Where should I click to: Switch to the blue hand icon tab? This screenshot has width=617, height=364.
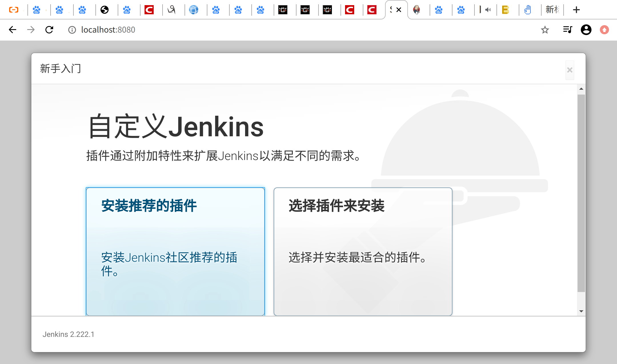528,10
